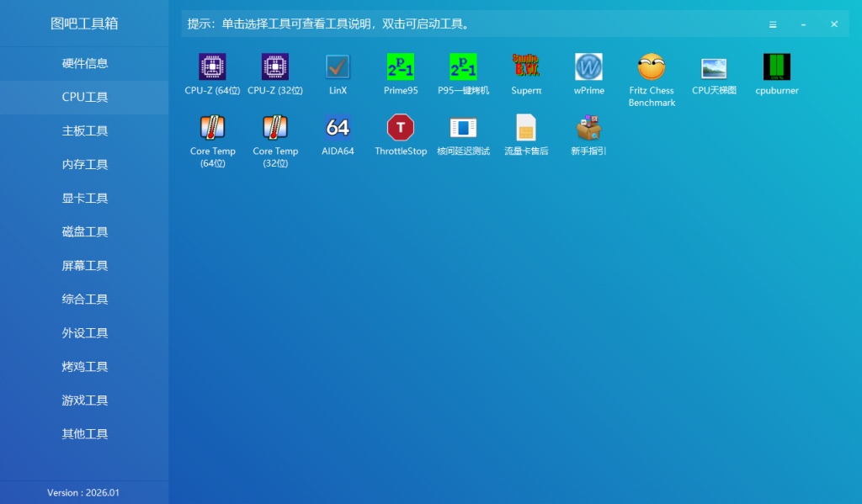862x504 pixels.
Task: Select the AIDA64 icon
Action: point(338,128)
